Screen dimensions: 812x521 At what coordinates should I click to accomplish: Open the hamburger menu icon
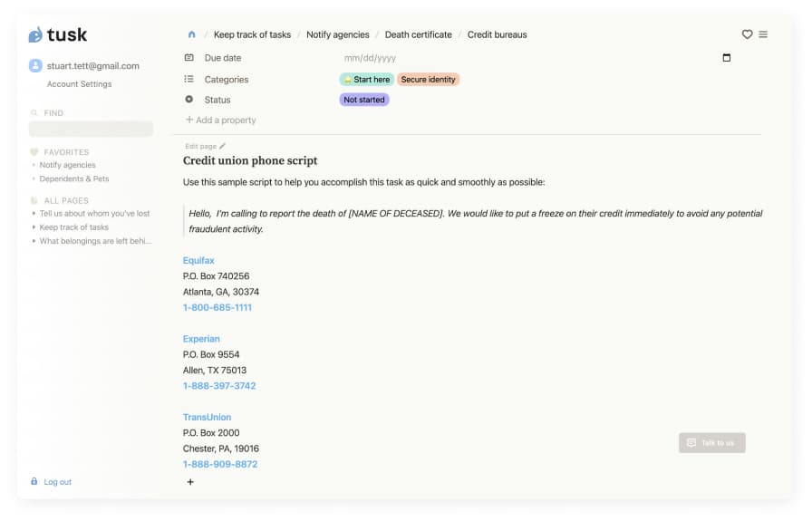[763, 34]
